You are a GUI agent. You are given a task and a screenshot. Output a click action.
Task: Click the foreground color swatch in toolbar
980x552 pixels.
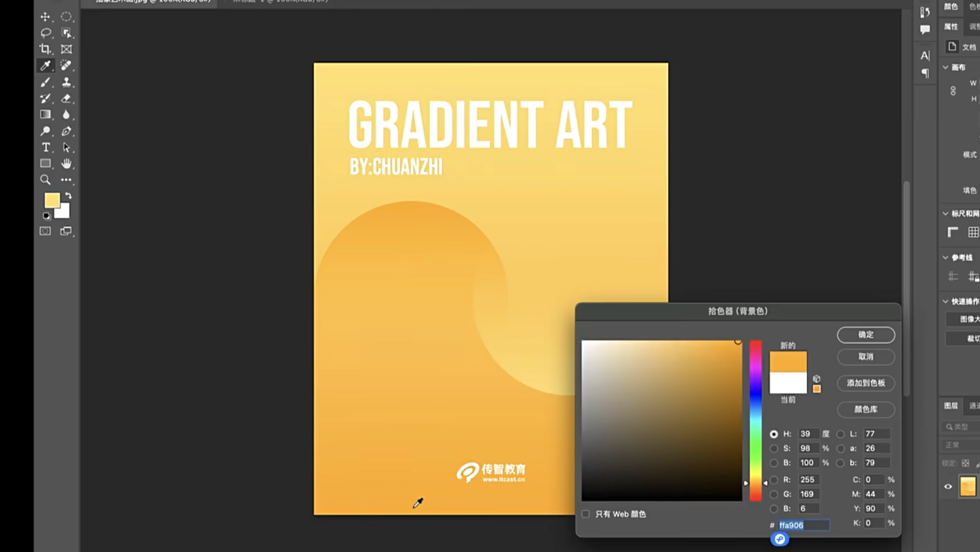tap(52, 200)
